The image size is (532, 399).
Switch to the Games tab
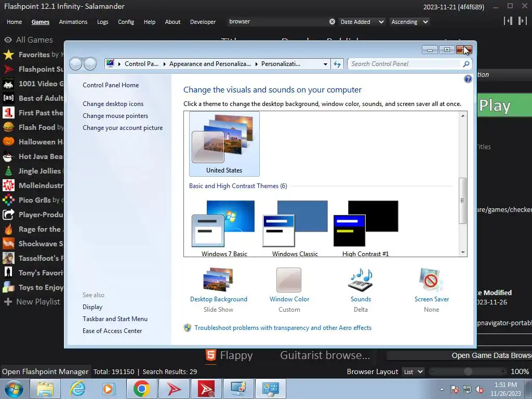[x=41, y=22]
